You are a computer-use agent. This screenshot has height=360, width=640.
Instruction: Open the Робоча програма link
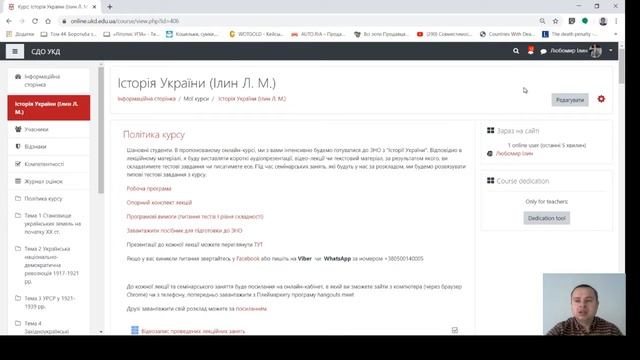coord(149,189)
